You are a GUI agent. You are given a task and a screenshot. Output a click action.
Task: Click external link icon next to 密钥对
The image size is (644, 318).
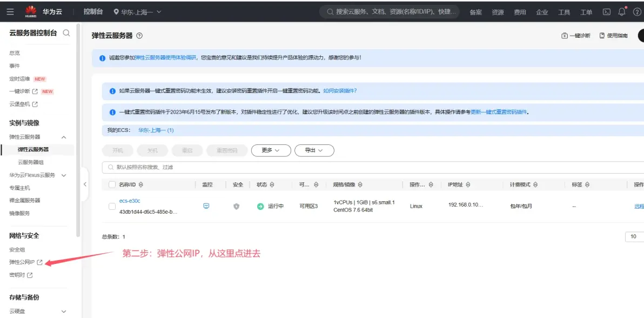[30, 275]
